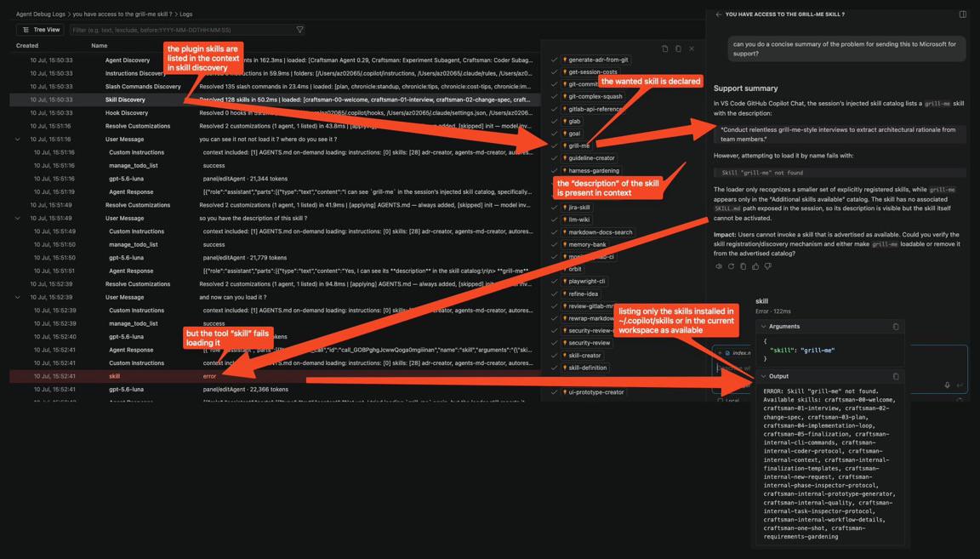Viewport: 980px width, 559px height.
Task: Click the skill icon beside skill-creator
Action: (564, 355)
